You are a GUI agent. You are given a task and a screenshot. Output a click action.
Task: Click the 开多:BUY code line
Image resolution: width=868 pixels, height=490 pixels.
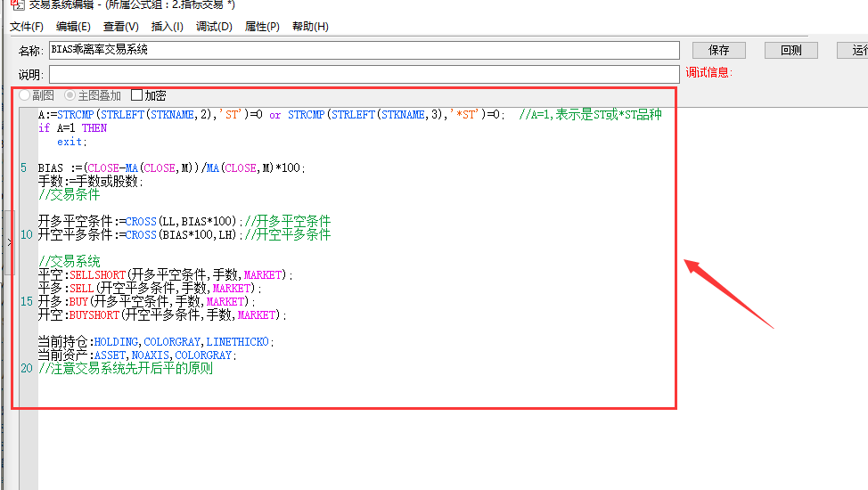point(147,301)
